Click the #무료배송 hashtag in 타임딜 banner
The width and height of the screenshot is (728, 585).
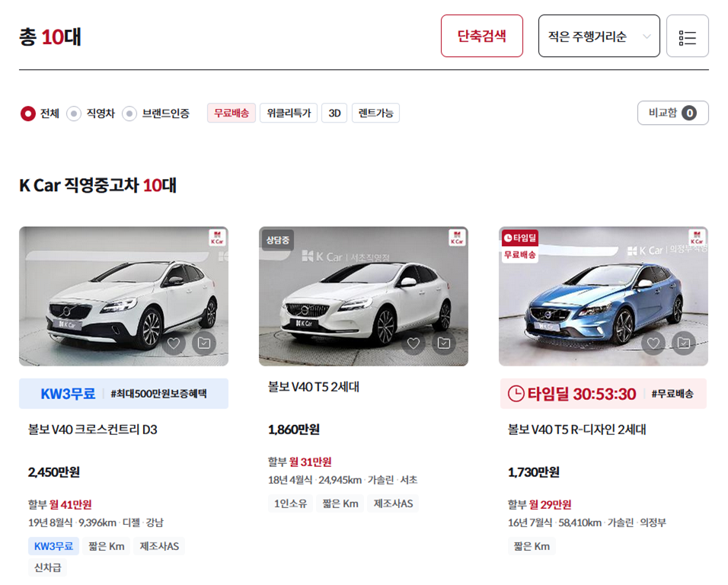(672, 394)
